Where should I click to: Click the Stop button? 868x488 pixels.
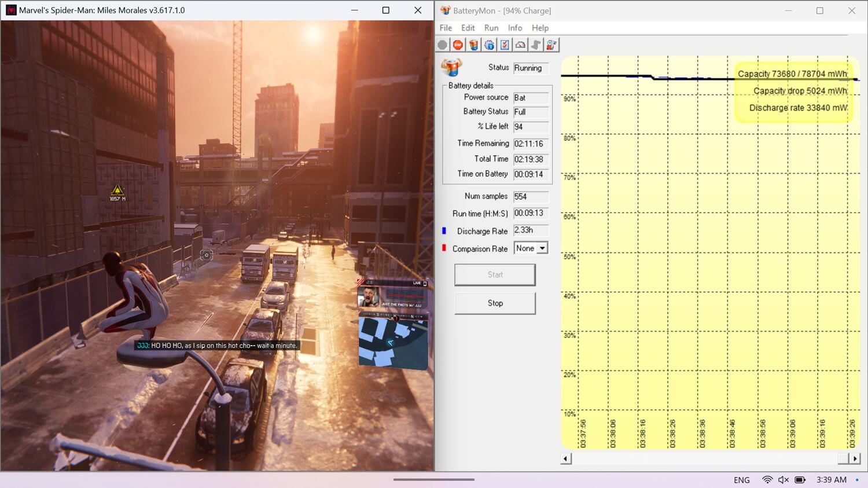[x=495, y=303]
